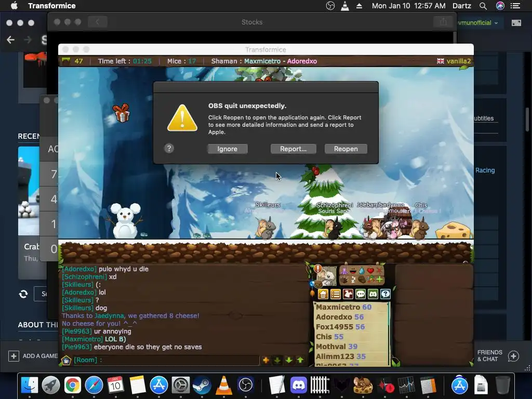This screenshot has height=399, width=532.
Task: Click the green plus more emotes icon
Action: pyautogui.click(x=379, y=280)
